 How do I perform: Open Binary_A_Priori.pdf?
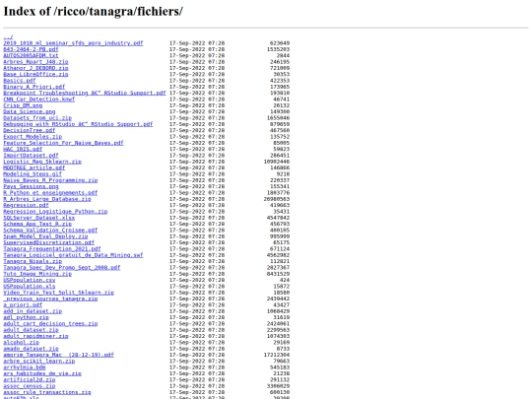[x=33, y=87]
